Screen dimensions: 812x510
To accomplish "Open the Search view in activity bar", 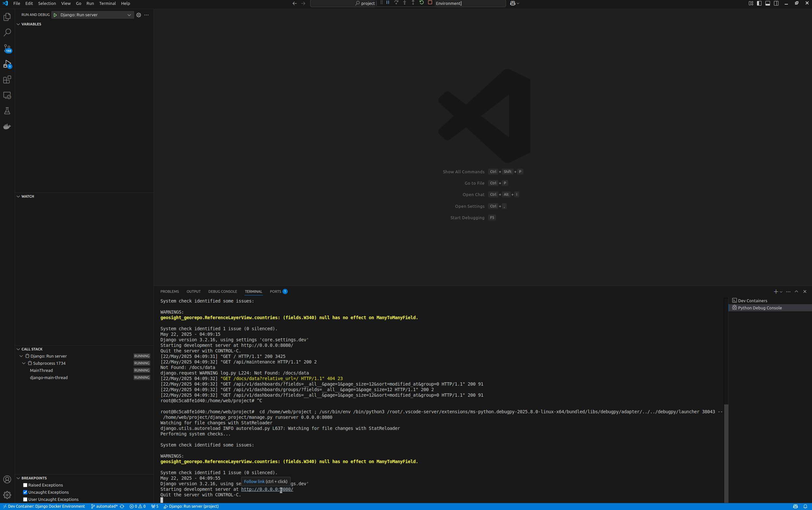I will [x=7, y=32].
